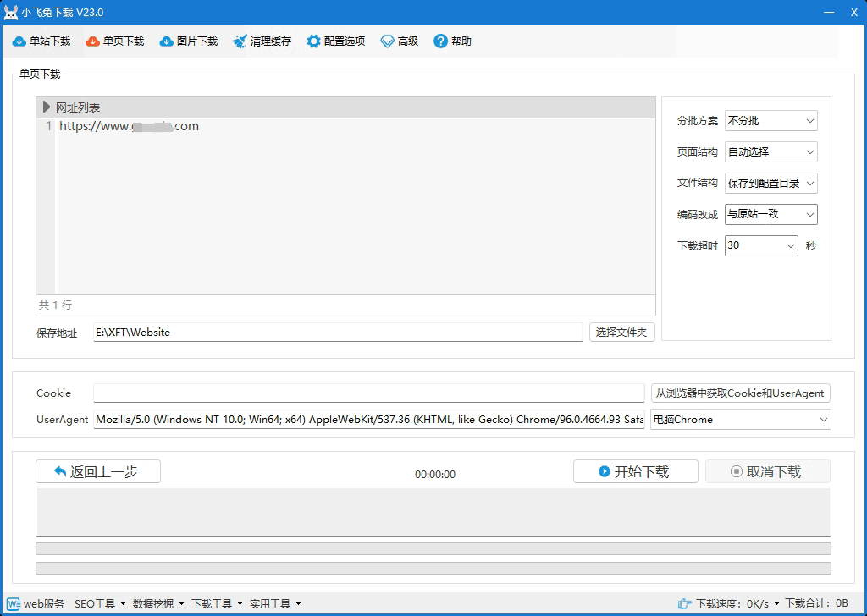This screenshot has width=867, height=616.
Task: Select the 图片下载 download icon
Action: tap(167, 41)
